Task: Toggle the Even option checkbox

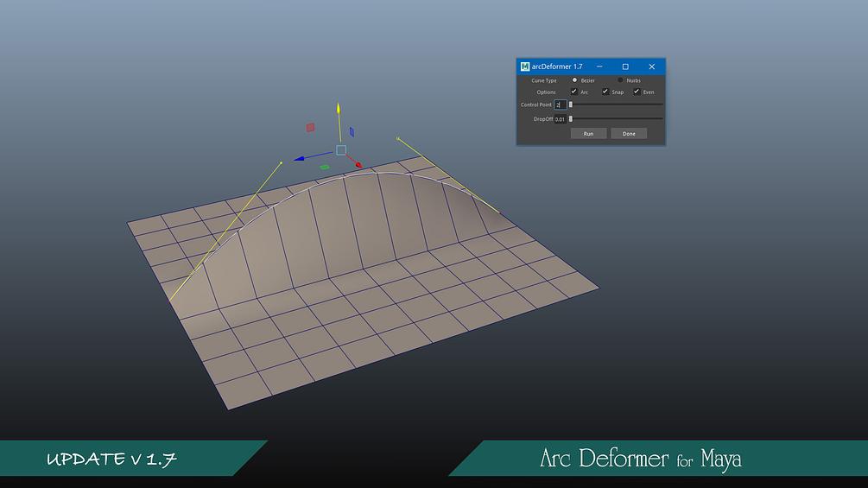Action: 637,92
